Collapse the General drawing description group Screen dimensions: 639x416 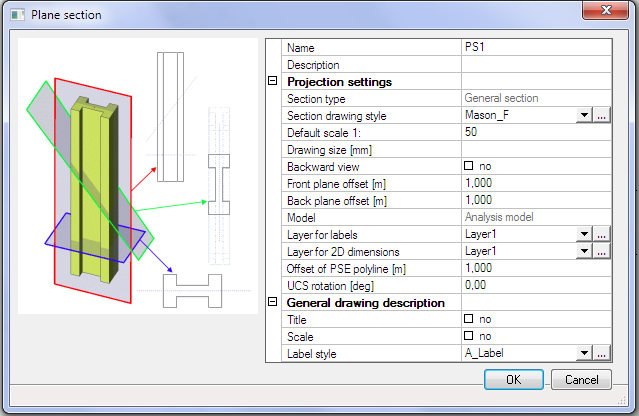273,302
